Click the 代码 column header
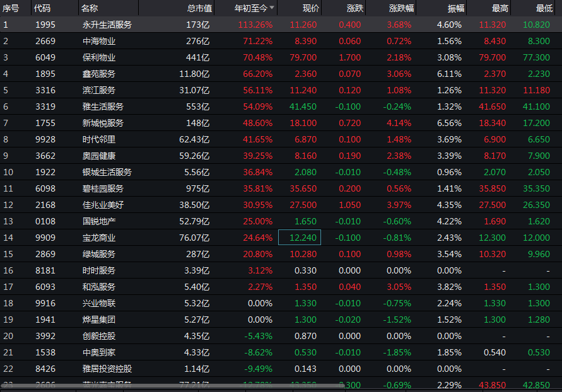562x392 pixels. [42, 8]
